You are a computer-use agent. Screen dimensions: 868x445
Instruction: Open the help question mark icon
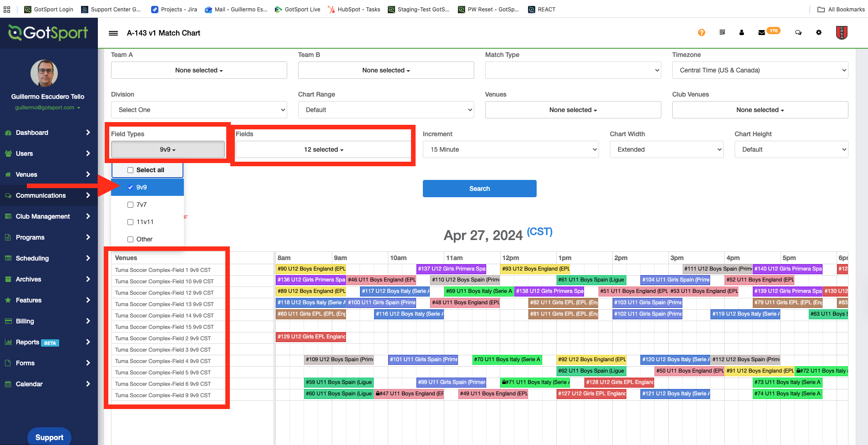[x=701, y=33]
